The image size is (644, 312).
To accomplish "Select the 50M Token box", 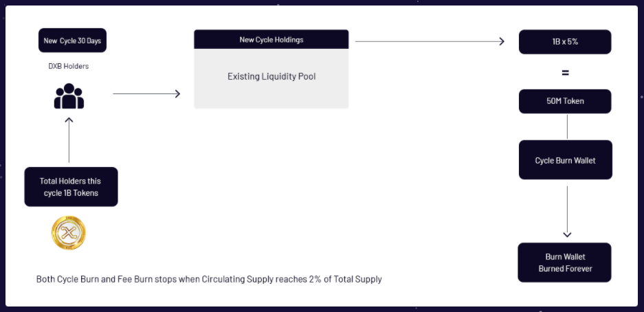I will pos(565,102).
